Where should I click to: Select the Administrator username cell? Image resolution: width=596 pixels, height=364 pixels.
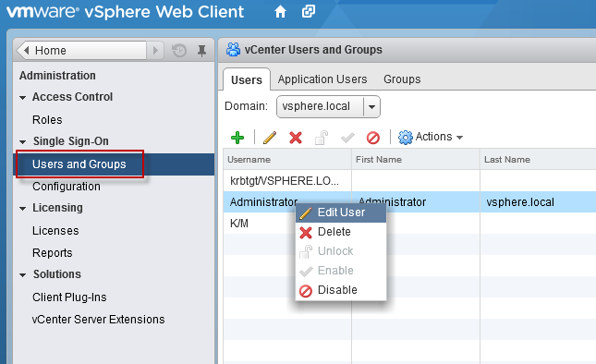pyautogui.click(x=263, y=202)
